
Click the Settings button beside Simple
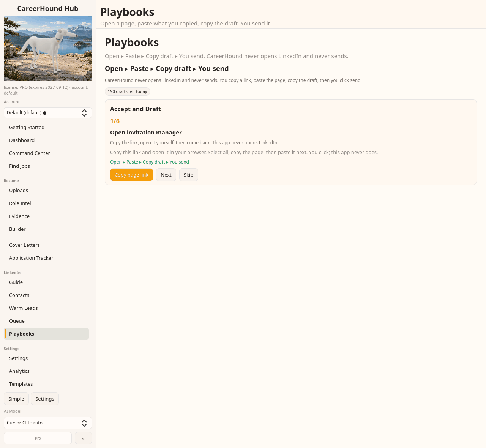pyautogui.click(x=45, y=399)
